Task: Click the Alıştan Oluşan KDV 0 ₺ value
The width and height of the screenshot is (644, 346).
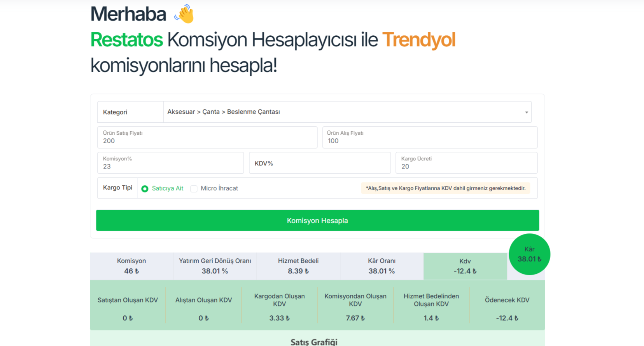Action: coord(203,318)
